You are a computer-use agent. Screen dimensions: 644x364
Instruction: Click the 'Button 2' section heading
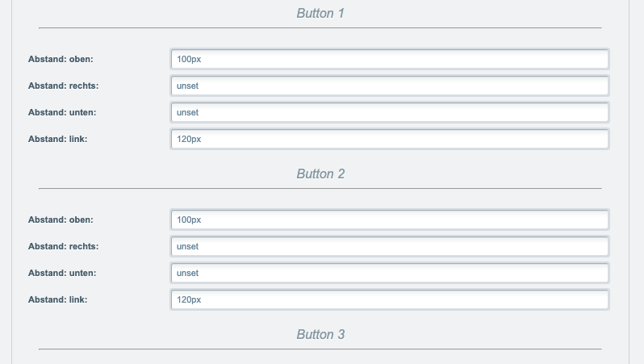(x=320, y=174)
